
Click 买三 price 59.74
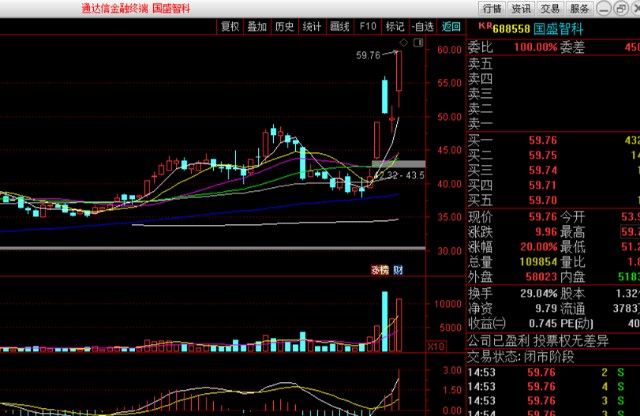(543, 170)
